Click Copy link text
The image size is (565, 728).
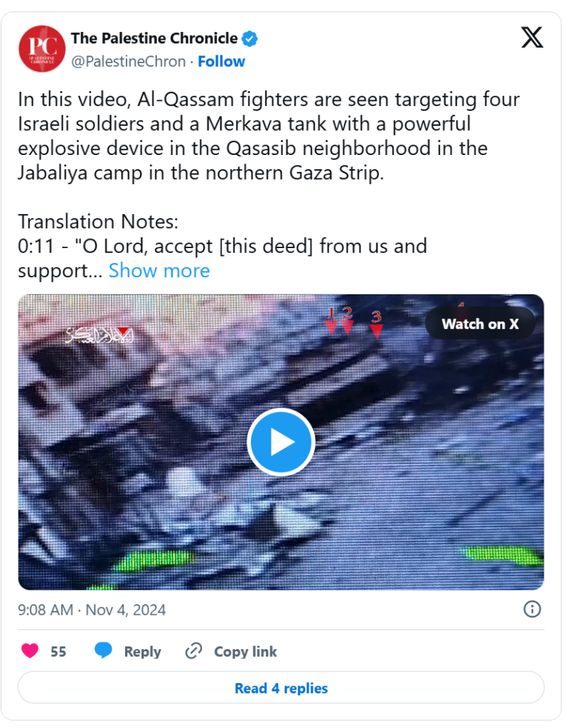pos(246,652)
